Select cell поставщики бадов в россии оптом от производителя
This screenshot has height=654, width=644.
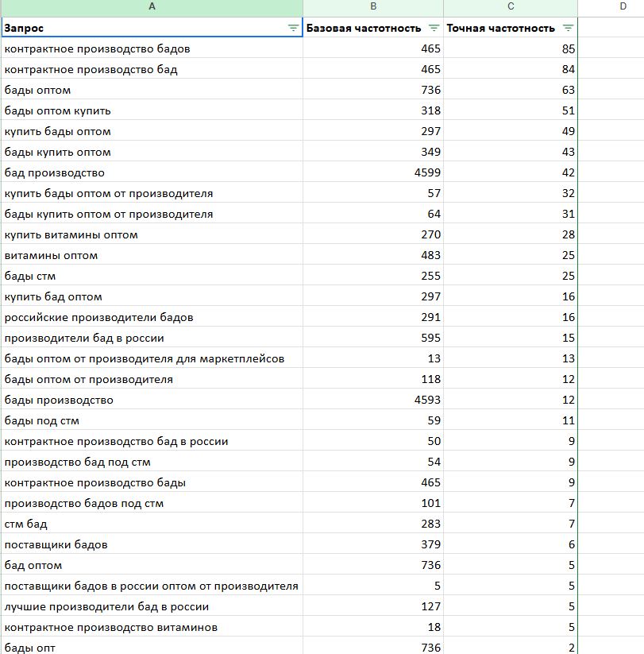point(152,586)
